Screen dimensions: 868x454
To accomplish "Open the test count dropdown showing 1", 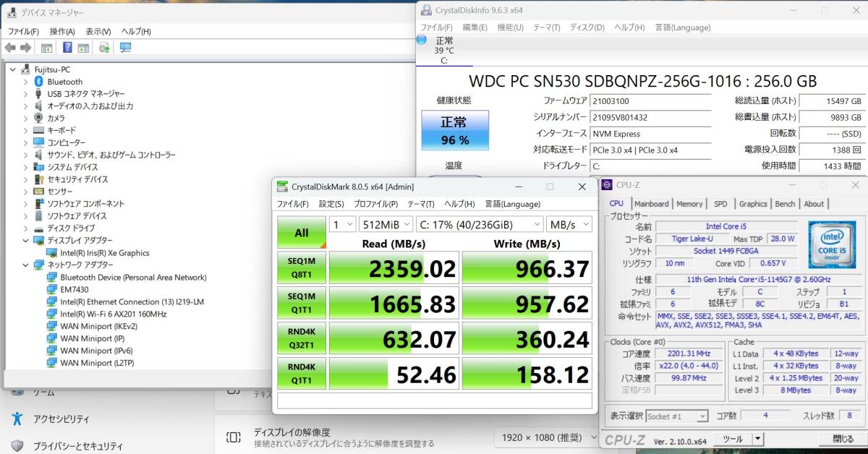I will [342, 224].
